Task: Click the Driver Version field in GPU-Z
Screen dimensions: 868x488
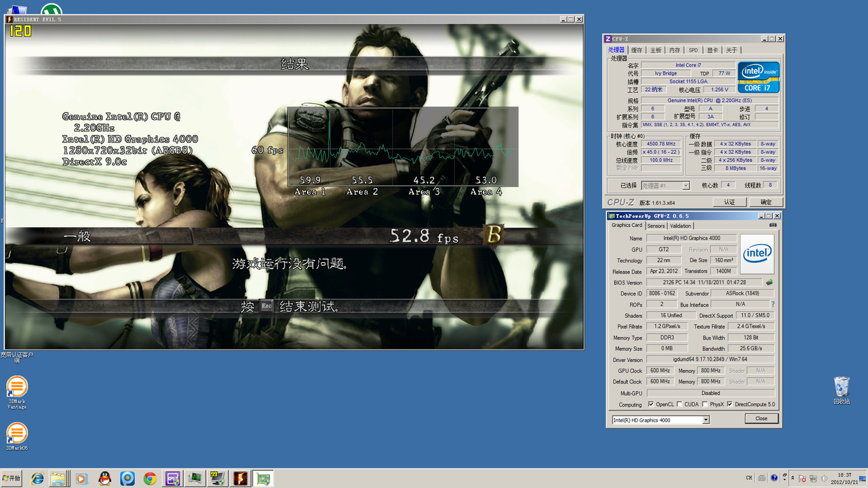Action: click(x=710, y=359)
